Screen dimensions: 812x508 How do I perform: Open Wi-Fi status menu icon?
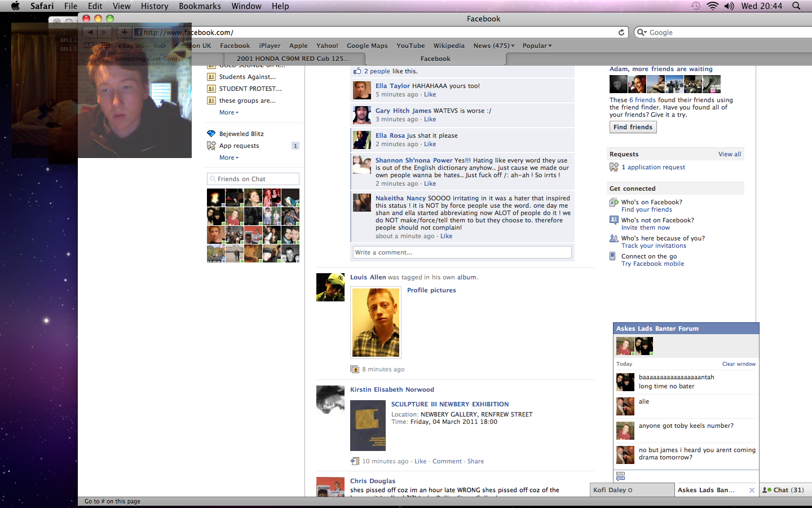(713, 6)
